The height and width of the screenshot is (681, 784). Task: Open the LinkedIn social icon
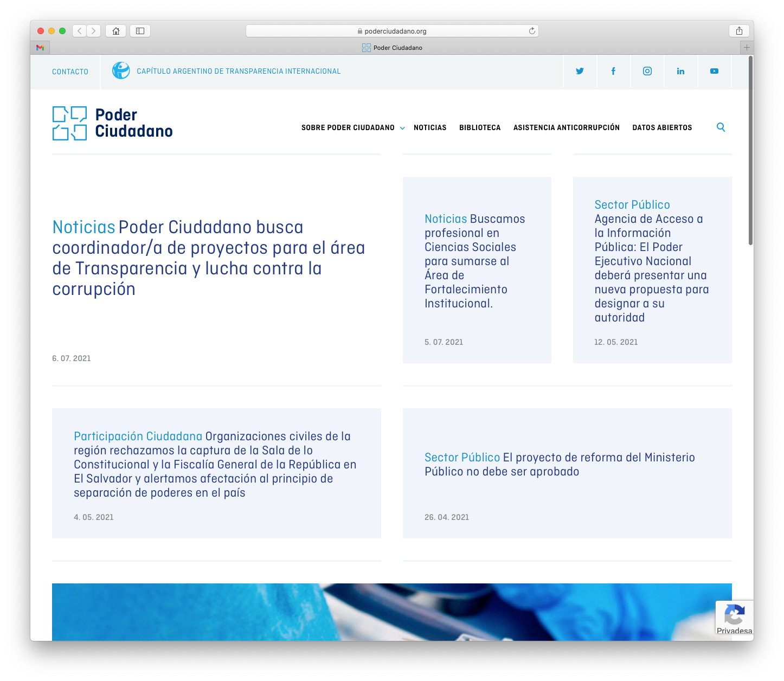pos(680,71)
